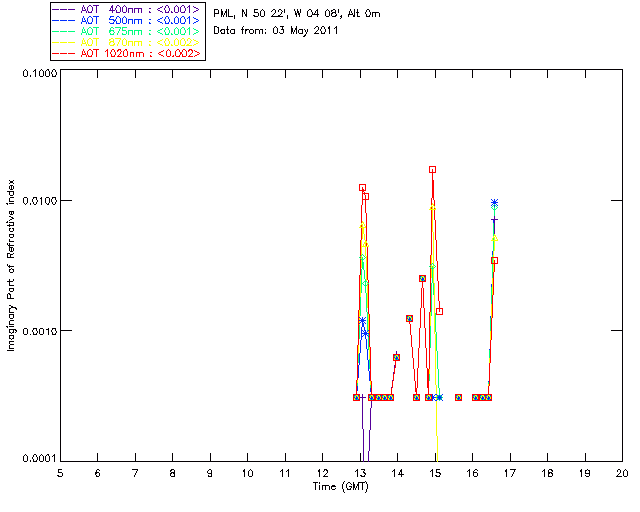This screenshot has width=640, height=512.
Task: Click the PML station location header text
Action: 297,14
